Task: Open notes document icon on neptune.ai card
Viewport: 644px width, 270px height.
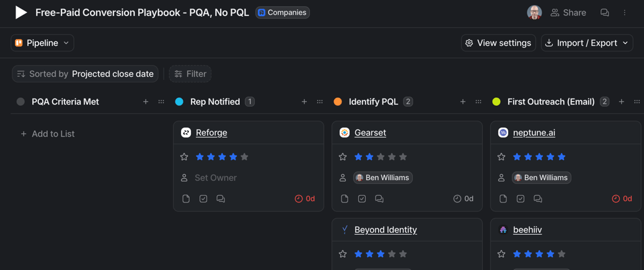Action: point(503,199)
